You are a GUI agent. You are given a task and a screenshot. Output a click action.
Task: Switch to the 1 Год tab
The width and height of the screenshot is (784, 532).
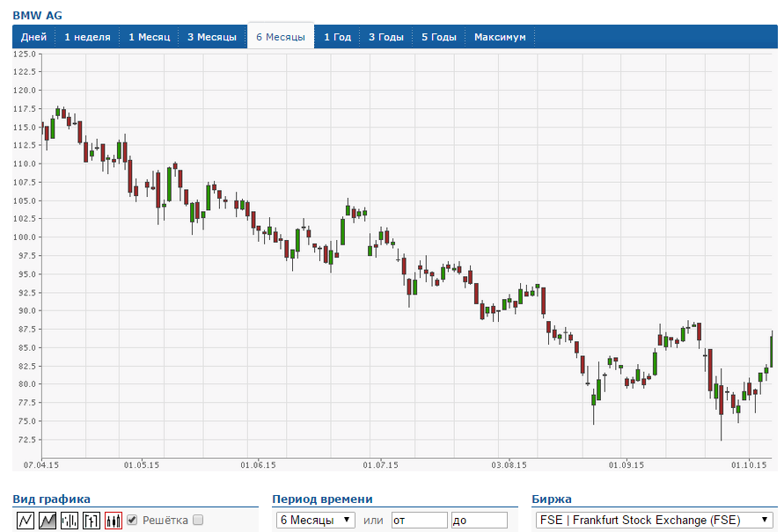[x=338, y=37]
